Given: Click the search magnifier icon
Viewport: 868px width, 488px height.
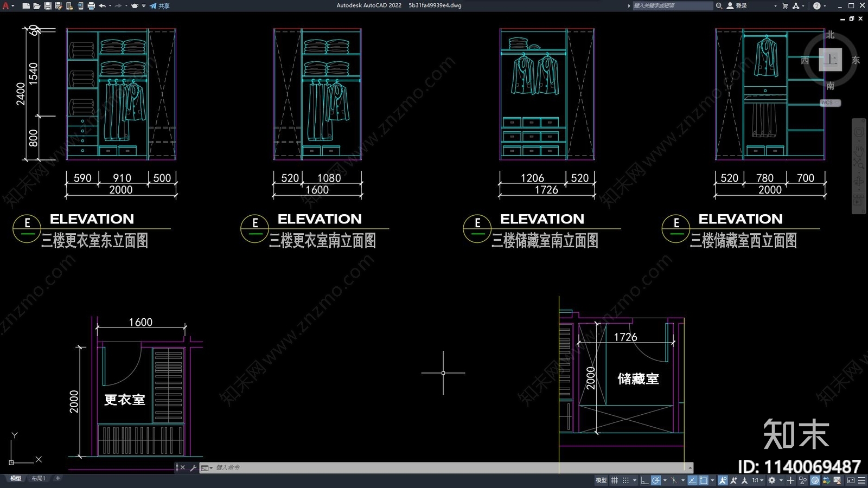Looking at the screenshot, I should tap(719, 5).
